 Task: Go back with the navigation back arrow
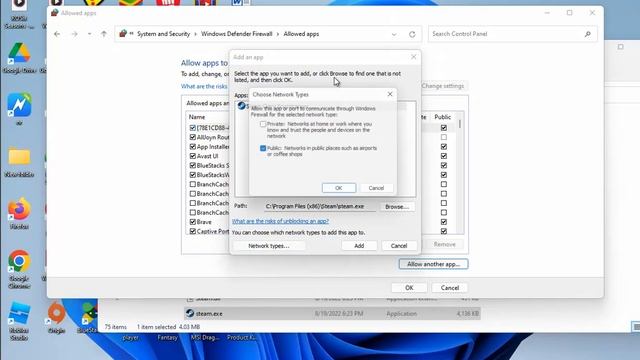coord(57,34)
